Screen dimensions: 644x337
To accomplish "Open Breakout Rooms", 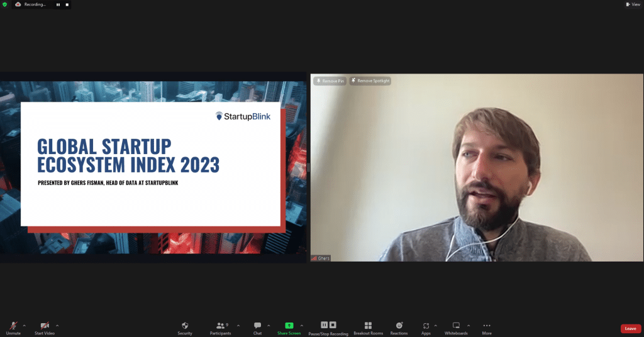I will pyautogui.click(x=369, y=328).
